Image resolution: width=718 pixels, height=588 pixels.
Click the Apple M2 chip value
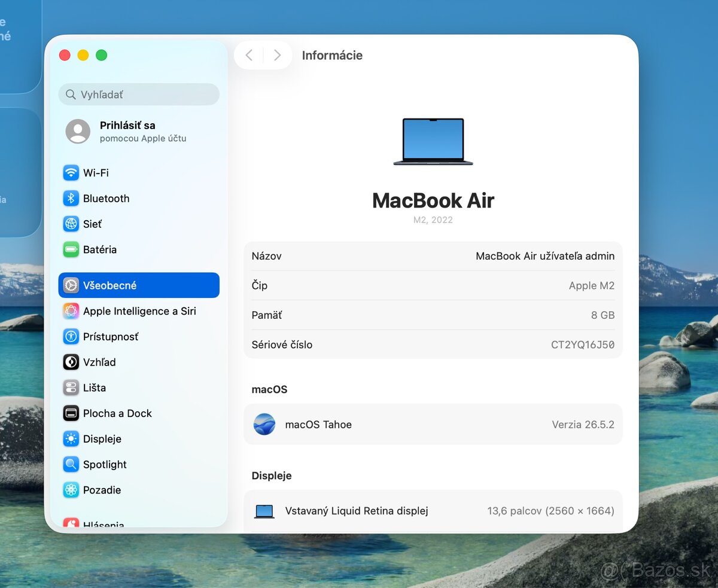592,285
